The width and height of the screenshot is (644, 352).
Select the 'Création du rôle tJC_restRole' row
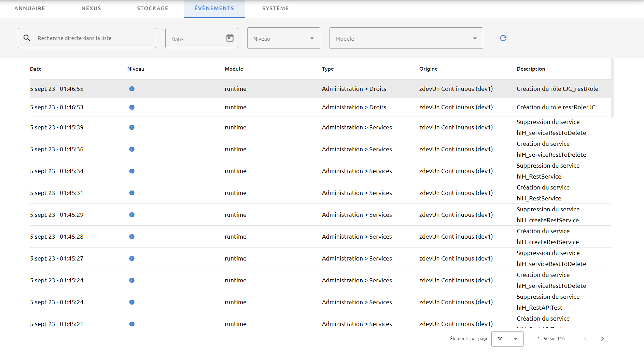point(320,89)
